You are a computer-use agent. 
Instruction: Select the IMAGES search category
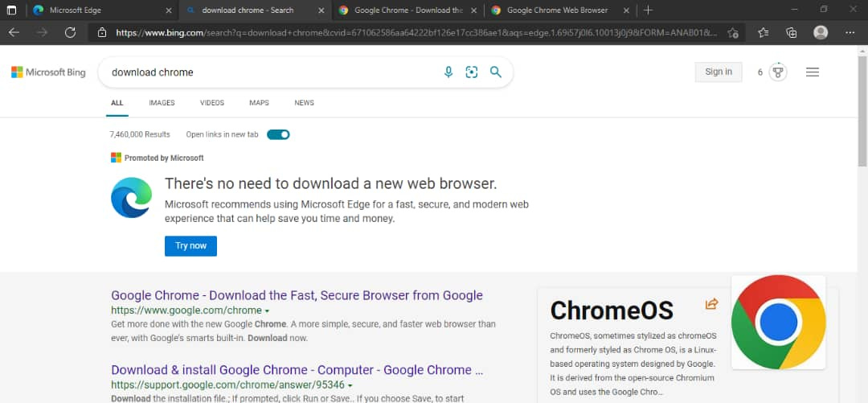[162, 102]
